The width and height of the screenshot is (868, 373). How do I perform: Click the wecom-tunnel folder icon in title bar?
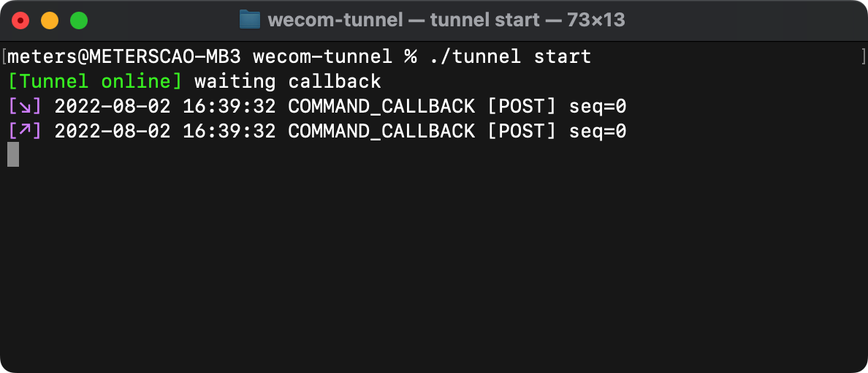pos(250,20)
